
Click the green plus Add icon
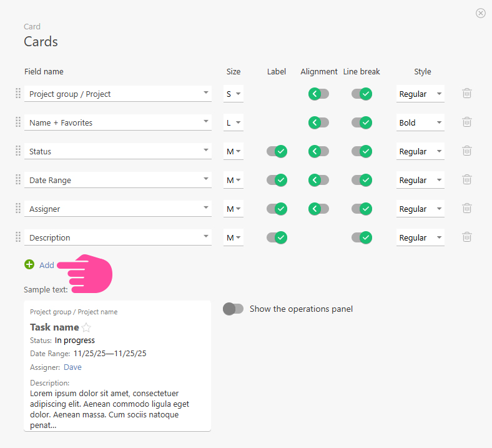click(x=29, y=265)
